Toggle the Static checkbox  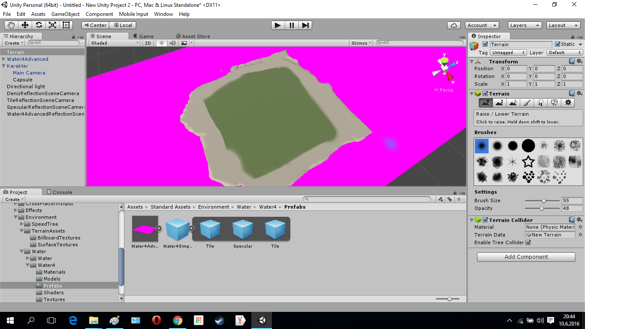[558, 44]
